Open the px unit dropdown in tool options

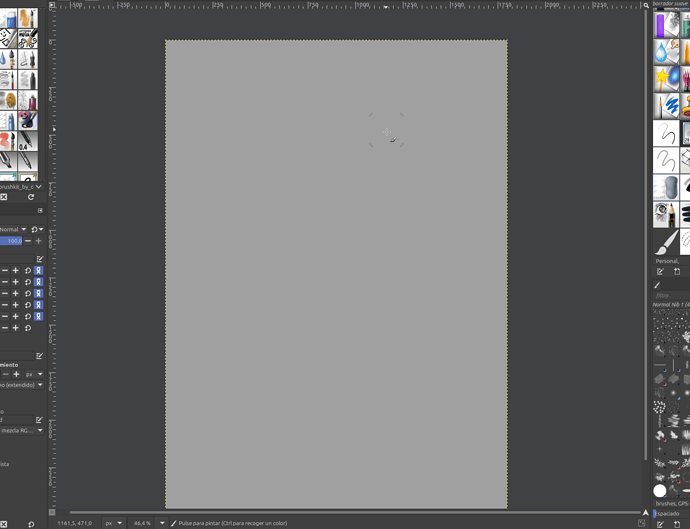[x=33, y=374]
